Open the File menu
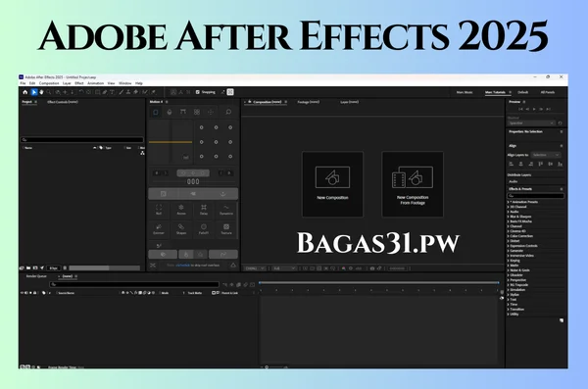The width and height of the screenshot is (588, 389). click(23, 83)
